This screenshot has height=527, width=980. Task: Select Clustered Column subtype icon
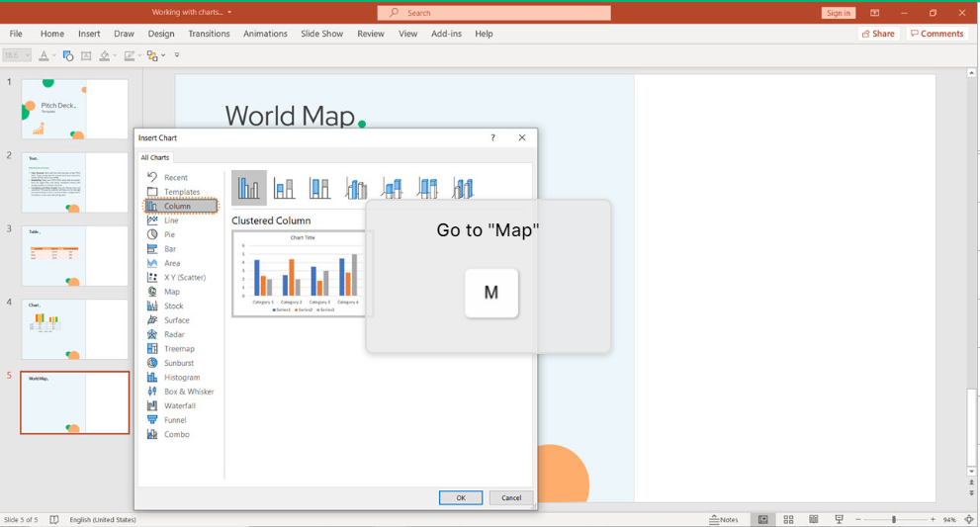tap(249, 188)
